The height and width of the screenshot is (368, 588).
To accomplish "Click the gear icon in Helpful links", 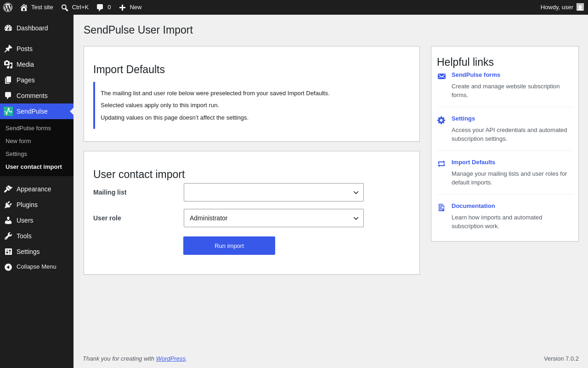I will click(x=441, y=120).
